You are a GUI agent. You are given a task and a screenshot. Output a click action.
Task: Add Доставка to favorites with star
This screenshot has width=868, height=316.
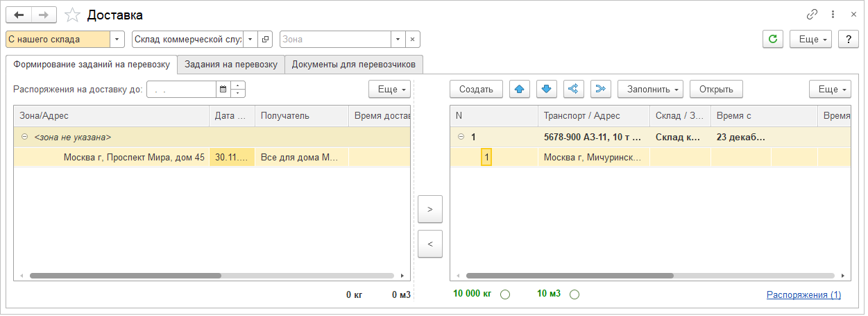72,15
